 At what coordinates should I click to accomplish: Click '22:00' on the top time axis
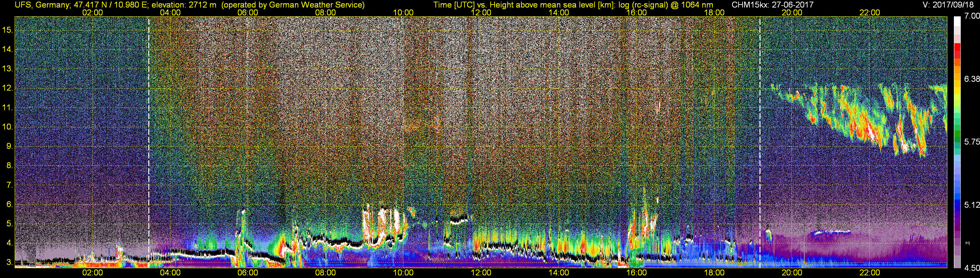click(x=870, y=12)
